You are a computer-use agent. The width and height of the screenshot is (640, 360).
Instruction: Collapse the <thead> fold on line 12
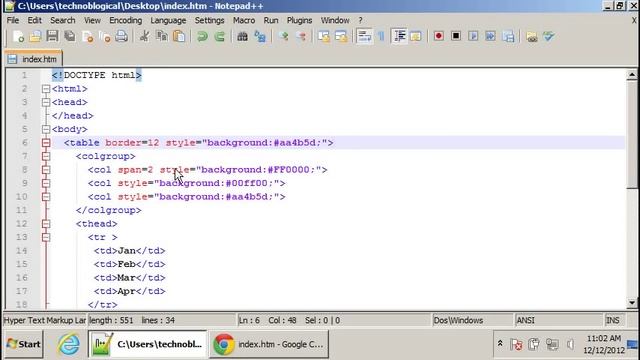[46, 224]
